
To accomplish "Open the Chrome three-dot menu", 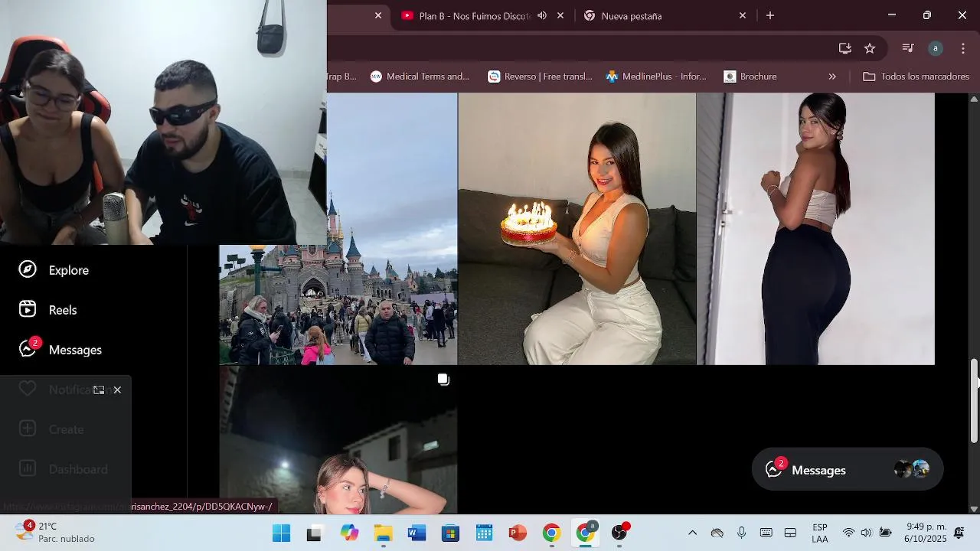I will (x=963, y=48).
